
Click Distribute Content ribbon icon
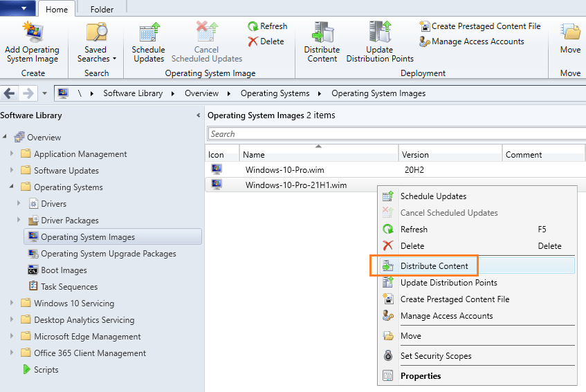click(322, 32)
